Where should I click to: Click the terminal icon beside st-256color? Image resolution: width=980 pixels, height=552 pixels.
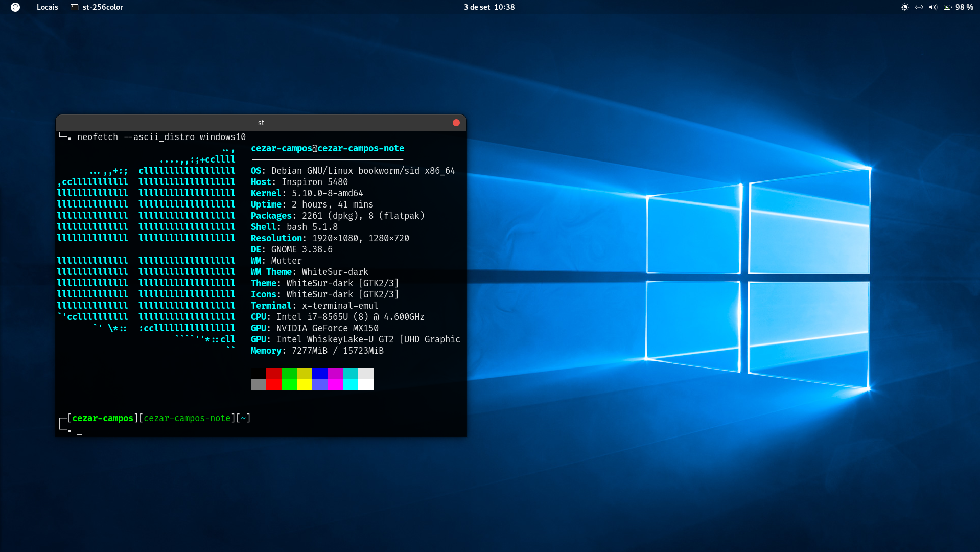75,7
